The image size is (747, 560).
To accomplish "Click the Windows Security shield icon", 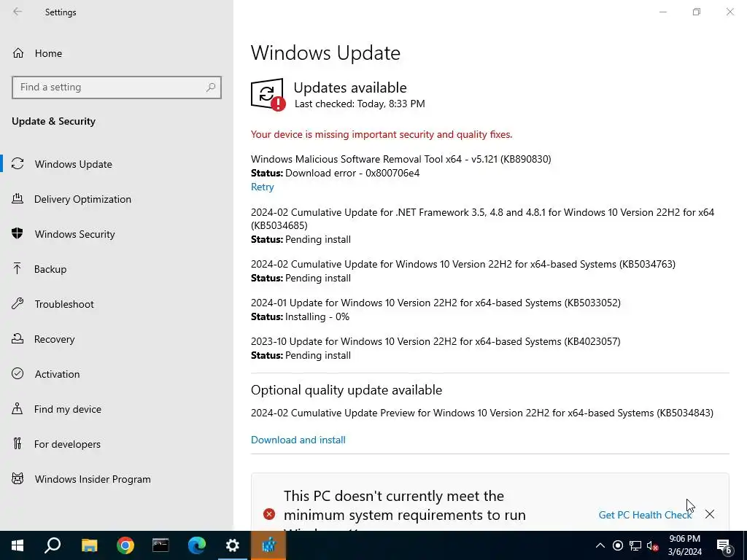I will pyautogui.click(x=18, y=233).
